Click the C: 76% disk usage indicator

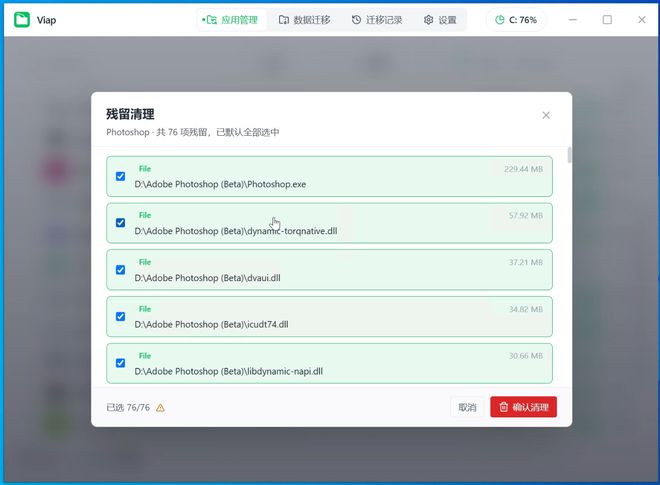(x=516, y=20)
